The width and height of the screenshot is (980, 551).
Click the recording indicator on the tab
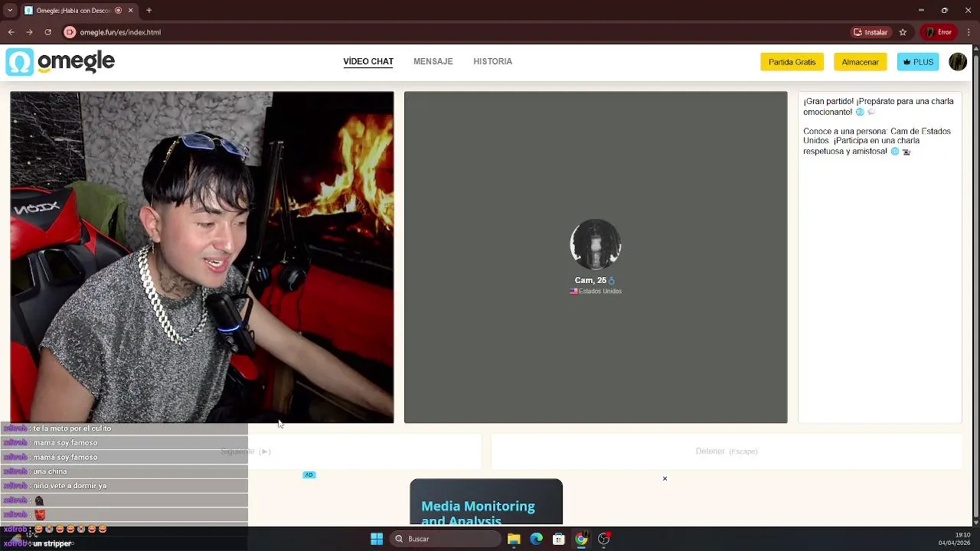118,11
